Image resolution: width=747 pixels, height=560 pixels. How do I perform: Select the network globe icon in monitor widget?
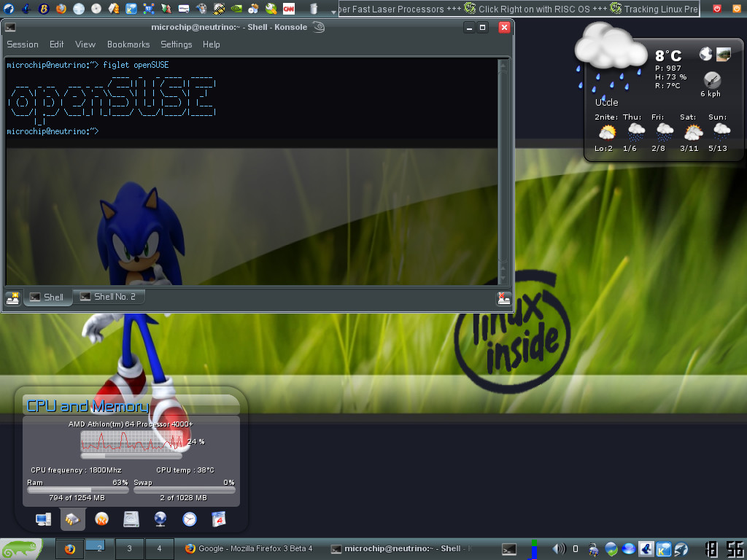(160, 519)
